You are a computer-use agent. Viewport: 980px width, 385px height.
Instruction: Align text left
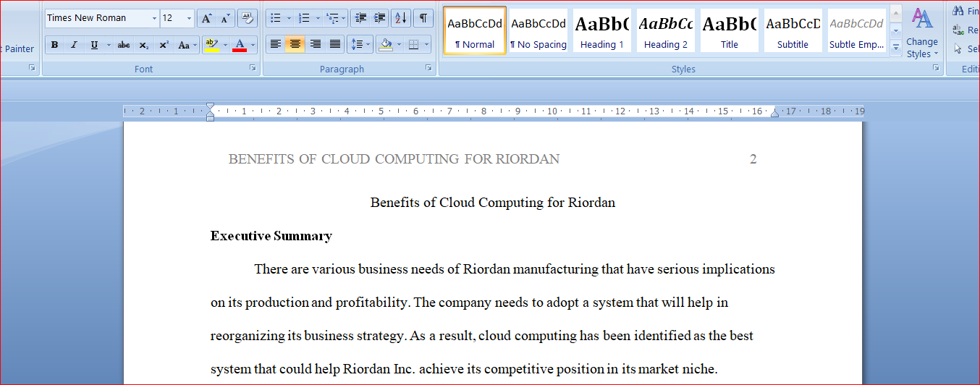click(x=275, y=45)
